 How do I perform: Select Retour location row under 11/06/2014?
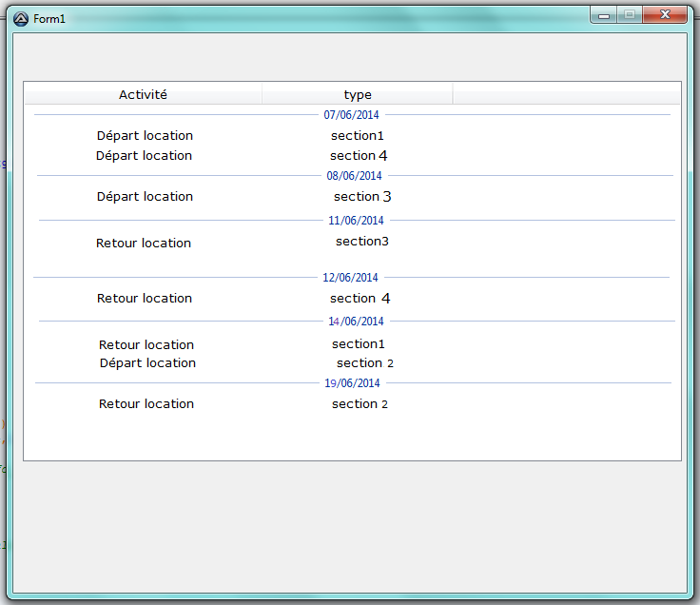click(x=144, y=244)
